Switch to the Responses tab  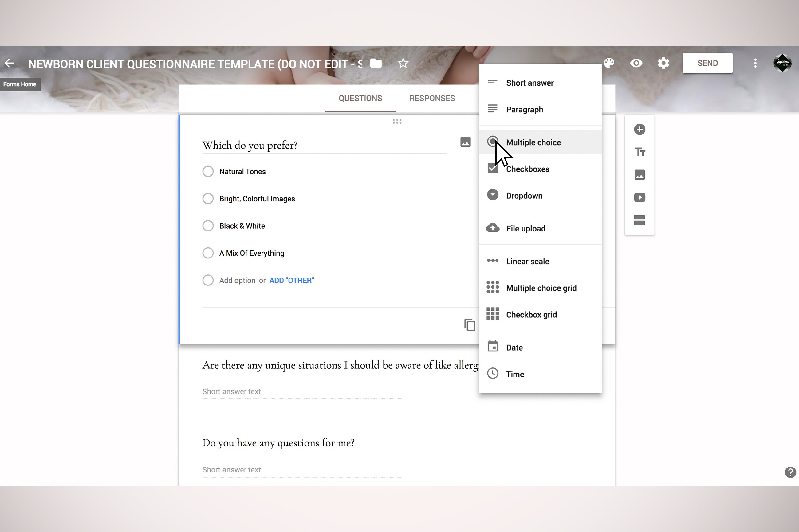point(431,99)
